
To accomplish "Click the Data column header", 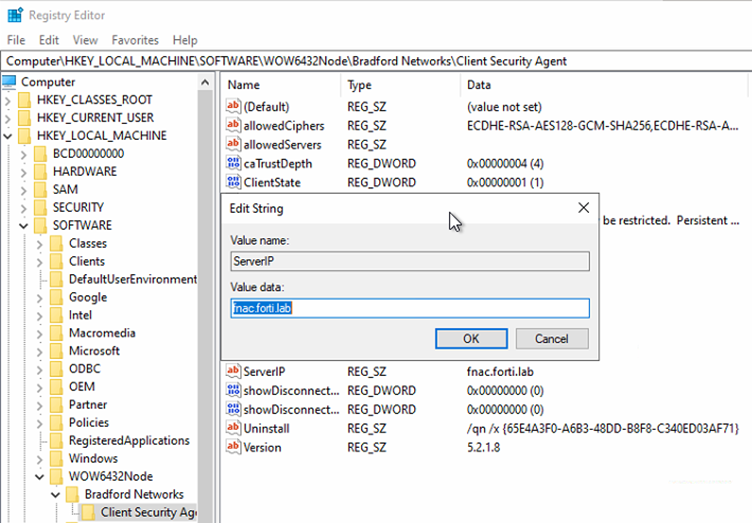I will point(479,85).
